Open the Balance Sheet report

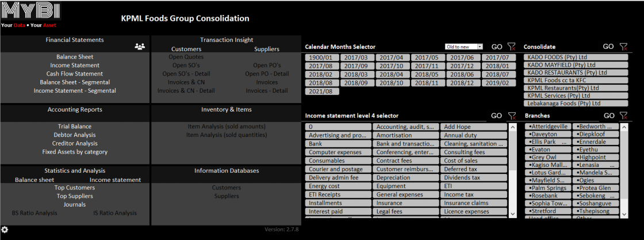pyautogui.click(x=75, y=57)
